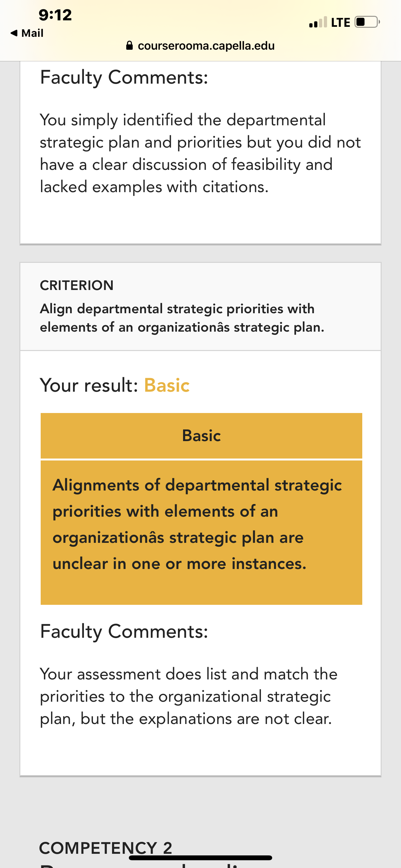Tap the cellular signal bars icon
This screenshot has width=401, height=868.
click(318, 22)
